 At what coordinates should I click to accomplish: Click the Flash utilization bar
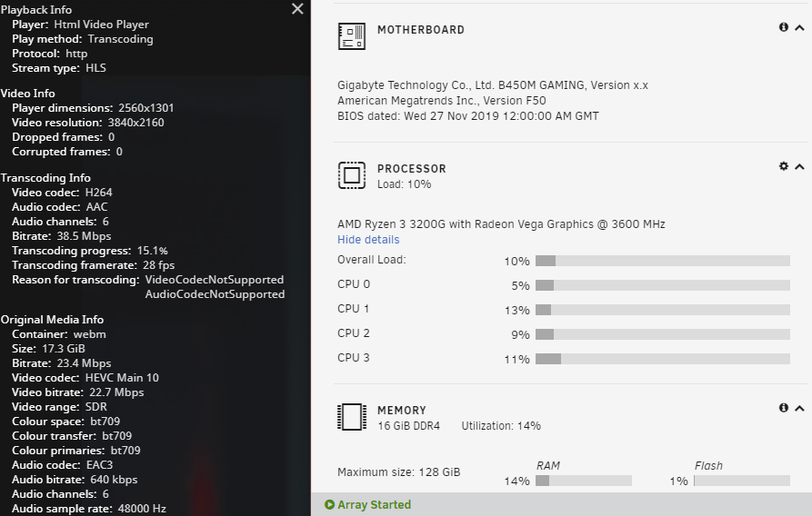coord(742,481)
